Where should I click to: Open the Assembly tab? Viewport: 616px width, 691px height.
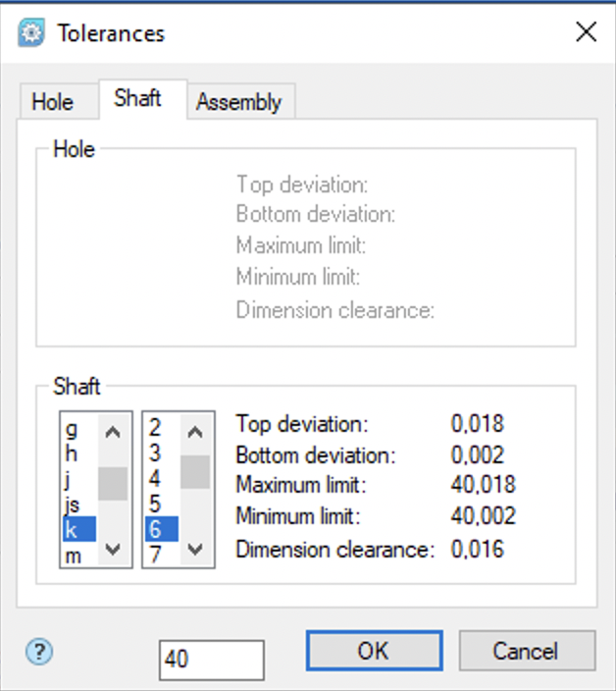coord(238,102)
